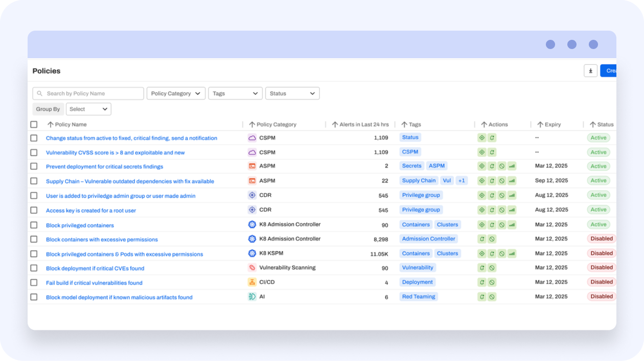Open the Group By Select dropdown

tap(88, 109)
